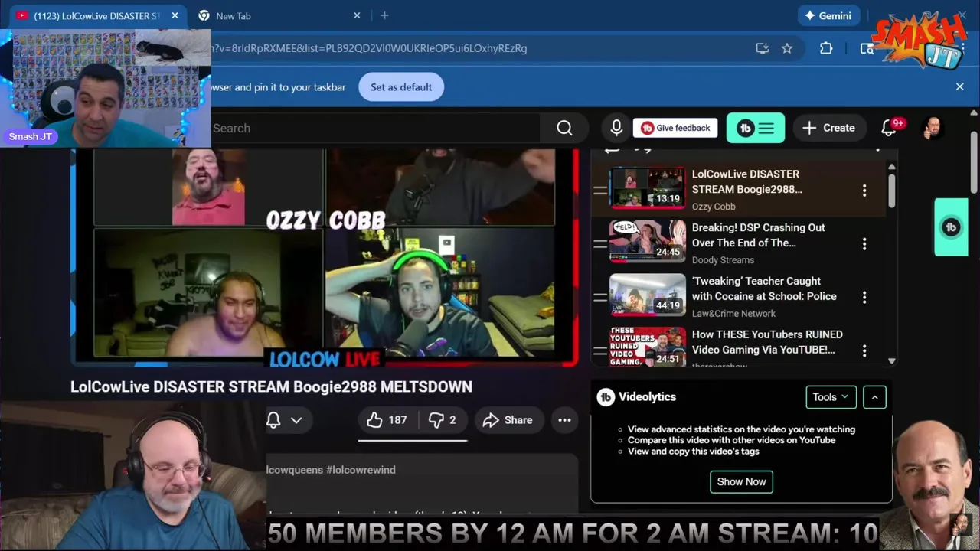Open the 13:19 LolCowLive DISASTER thumbnail
The width and height of the screenshot is (980, 551).
point(648,187)
